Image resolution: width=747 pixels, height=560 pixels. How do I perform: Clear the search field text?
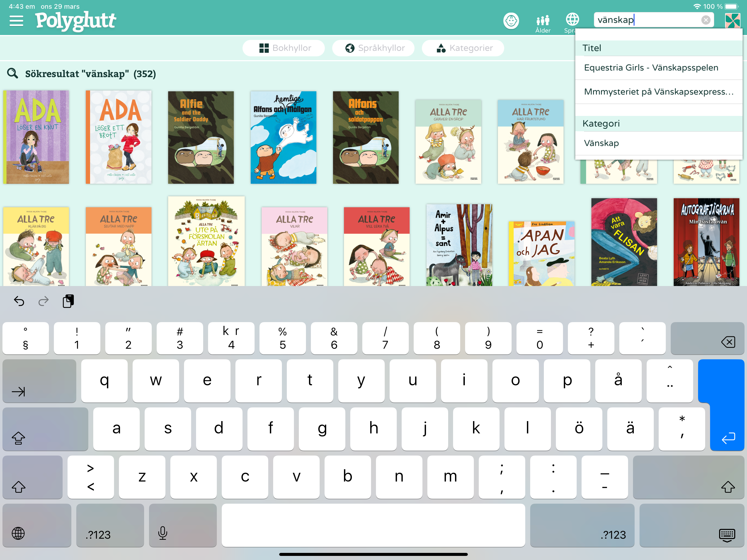tap(705, 20)
